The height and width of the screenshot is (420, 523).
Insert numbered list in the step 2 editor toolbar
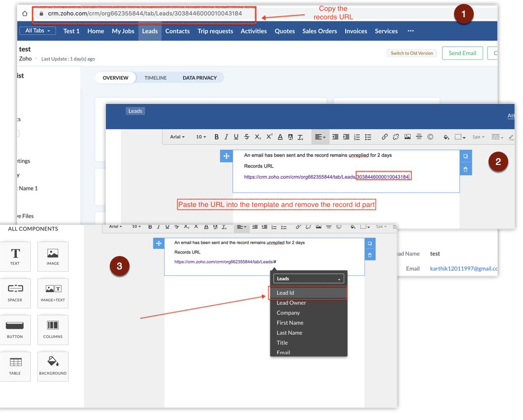pos(357,137)
